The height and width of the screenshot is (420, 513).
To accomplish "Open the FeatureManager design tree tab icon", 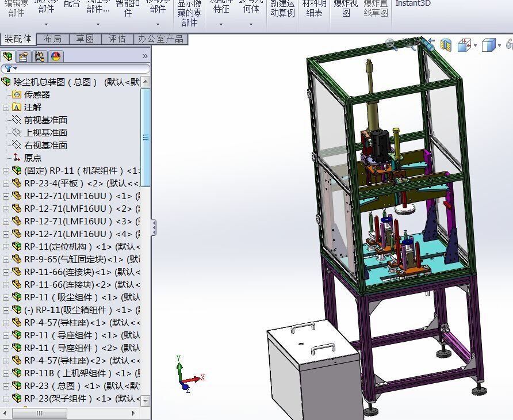I will [x=7, y=56].
